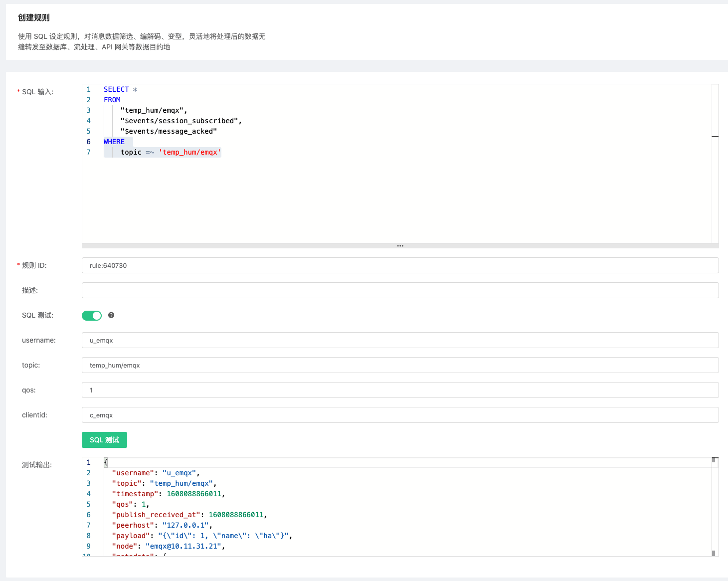This screenshot has width=728, height=581.
Task: Click "$events/session_subscribed" in the SQL editor
Action: coord(180,121)
